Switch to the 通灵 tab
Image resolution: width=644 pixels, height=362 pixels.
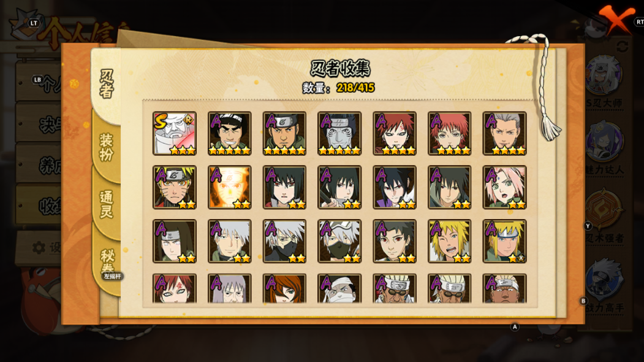click(x=107, y=204)
